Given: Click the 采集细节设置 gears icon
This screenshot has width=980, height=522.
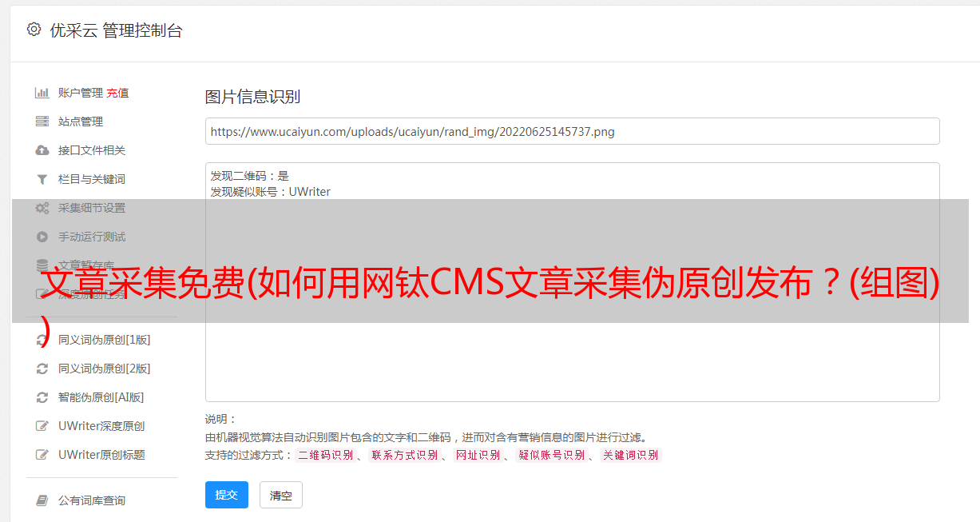Looking at the screenshot, I should click(x=42, y=208).
